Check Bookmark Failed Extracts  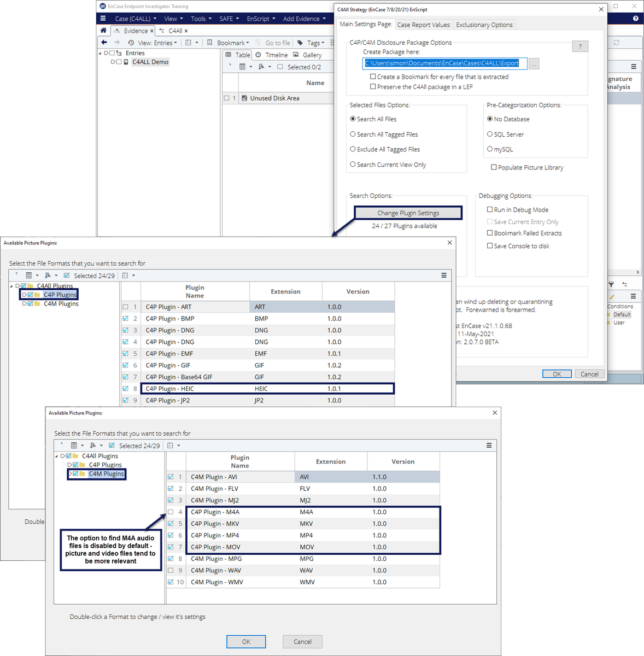(x=490, y=233)
